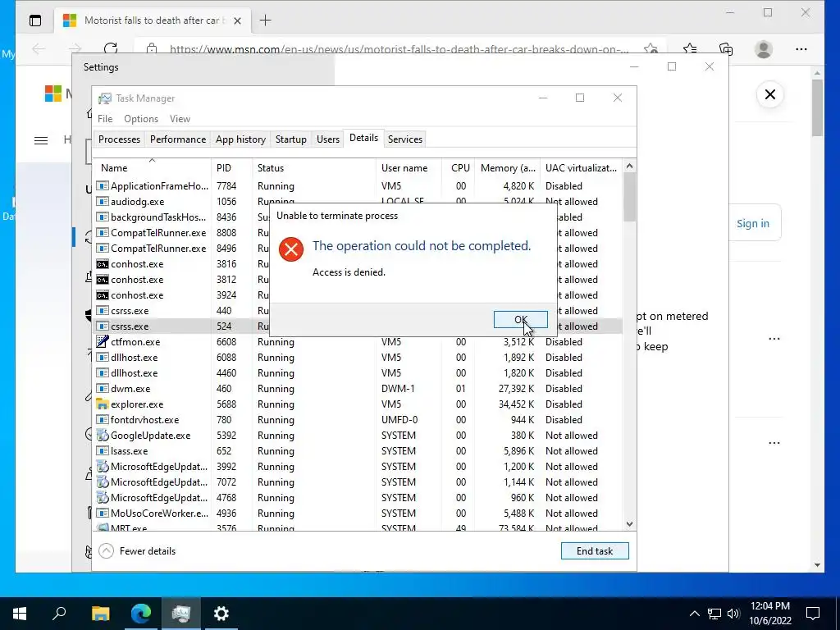The image size is (840, 630).
Task: Switch to the App history tab
Action: pos(240,139)
